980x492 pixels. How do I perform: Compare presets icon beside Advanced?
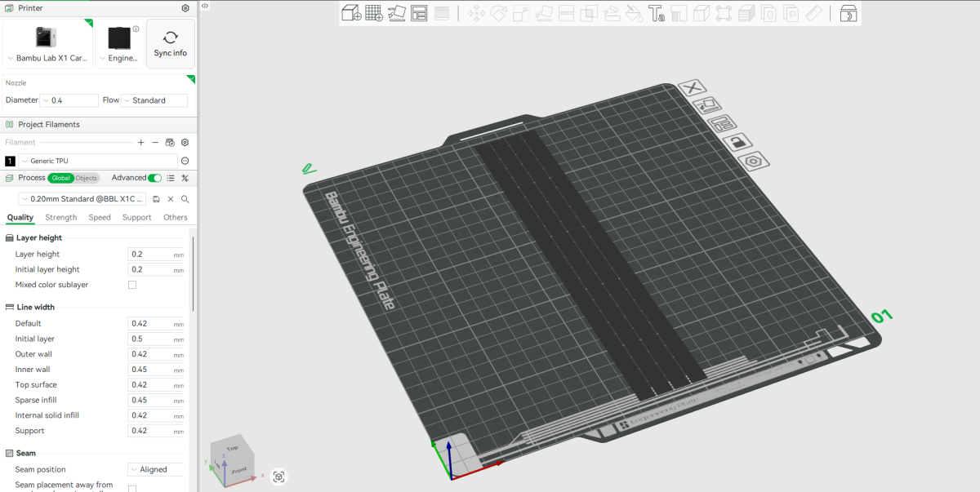coord(185,178)
